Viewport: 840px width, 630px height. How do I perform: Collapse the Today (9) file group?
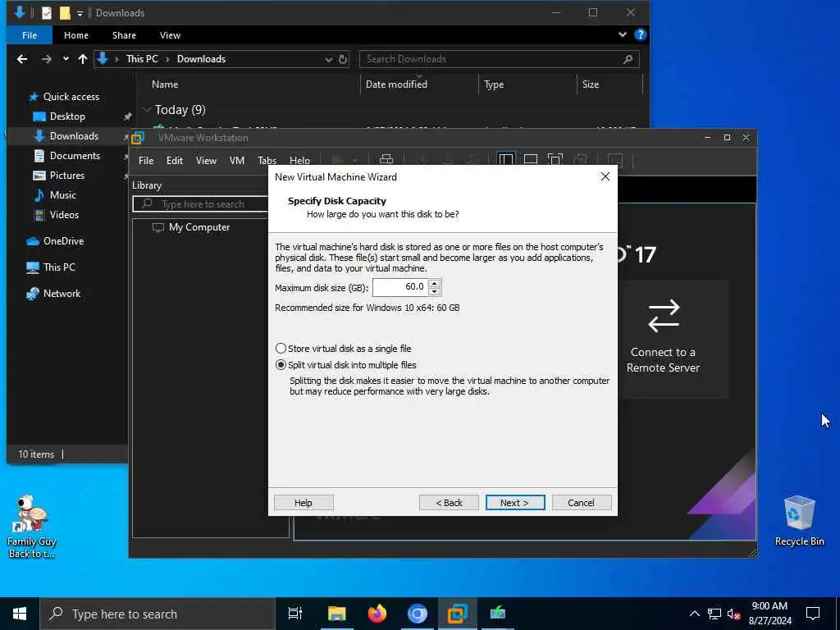tap(147, 110)
